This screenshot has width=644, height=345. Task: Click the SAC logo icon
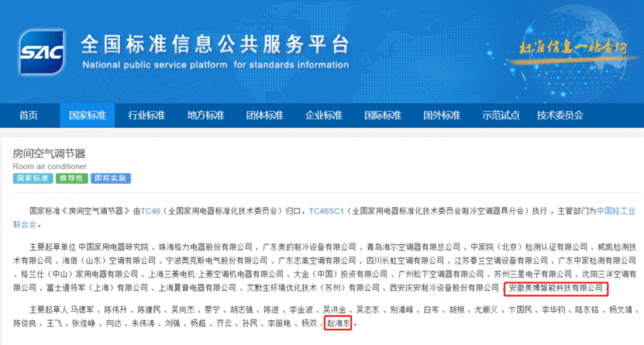(x=42, y=52)
